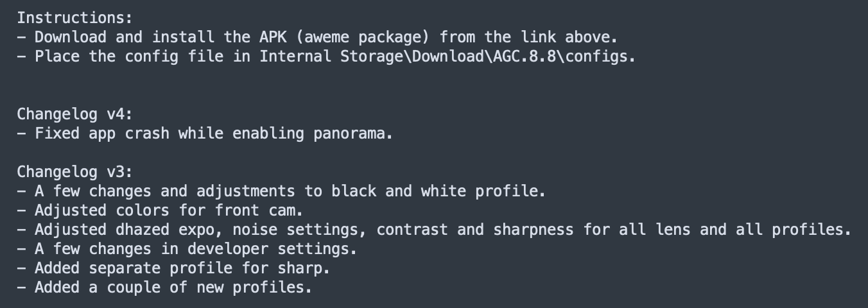
Task: Click the 'Fixed app crash while enabling panorama' line
Action: (205, 133)
